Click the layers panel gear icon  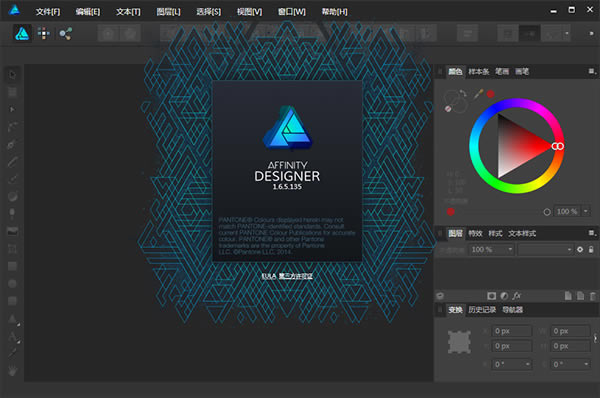point(580,250)
